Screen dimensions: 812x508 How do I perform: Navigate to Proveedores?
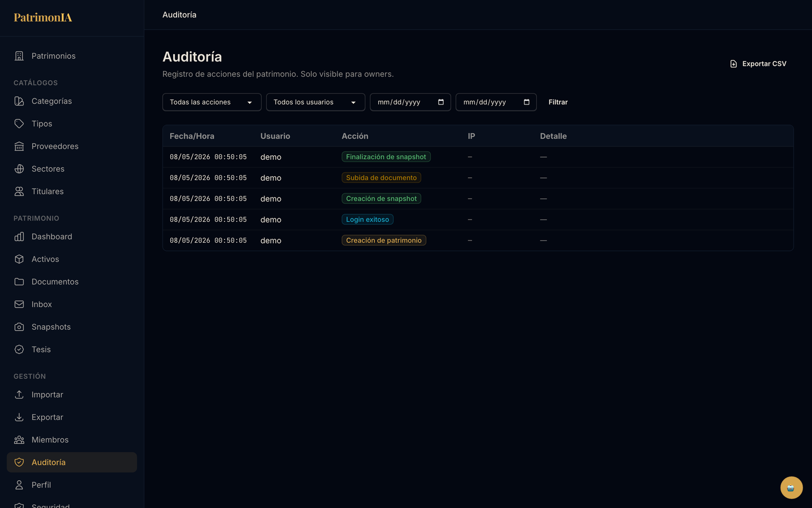[x=72, y=146]
